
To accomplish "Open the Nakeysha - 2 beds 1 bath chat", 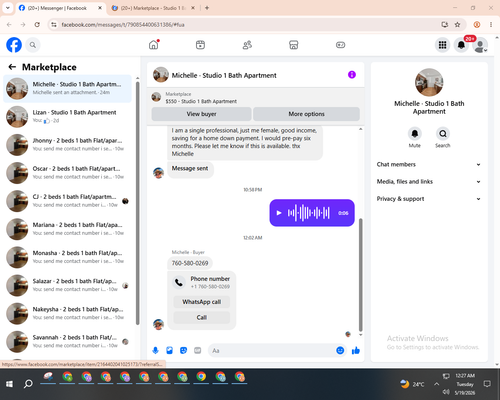I will (67, 313).
